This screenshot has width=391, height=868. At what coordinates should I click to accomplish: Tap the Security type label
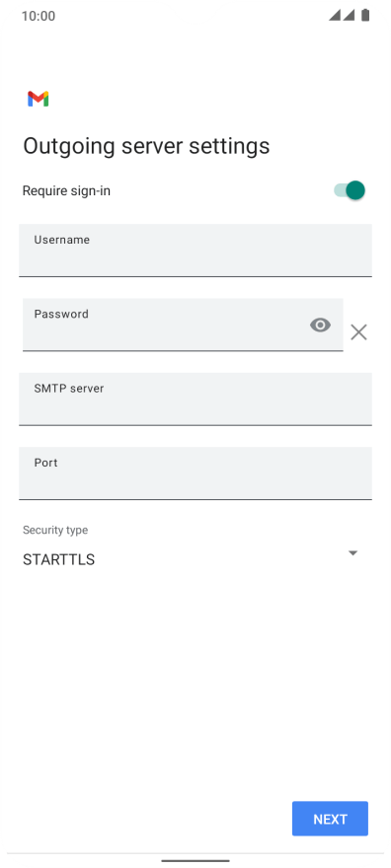click(x=55, y=530)
